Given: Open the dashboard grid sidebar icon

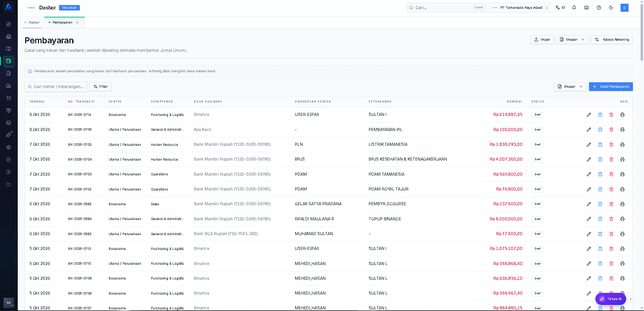Looking at the screenshot, I should [x=9, y=24].
